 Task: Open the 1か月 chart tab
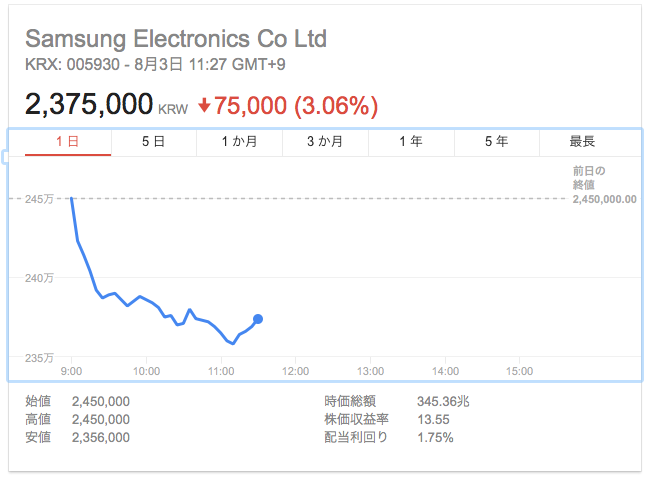(x=239, y=142)
